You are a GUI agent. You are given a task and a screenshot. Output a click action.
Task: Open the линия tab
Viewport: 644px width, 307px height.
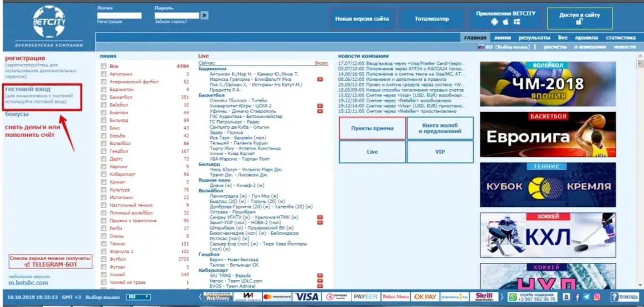[x=502, y=37]
